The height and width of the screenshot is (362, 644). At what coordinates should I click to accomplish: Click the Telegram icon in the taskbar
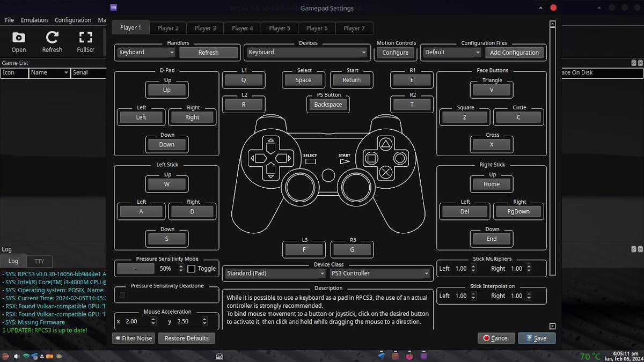coord(381,356)
